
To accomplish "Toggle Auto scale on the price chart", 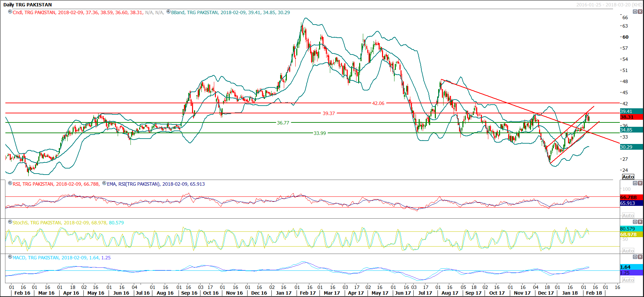I will [x=628, y=177].
